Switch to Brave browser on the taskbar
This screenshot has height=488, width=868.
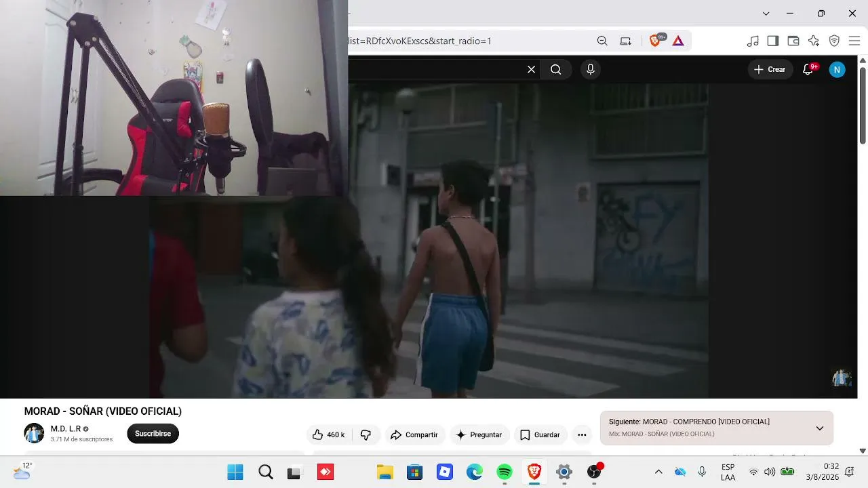click(x=534, y=472)
